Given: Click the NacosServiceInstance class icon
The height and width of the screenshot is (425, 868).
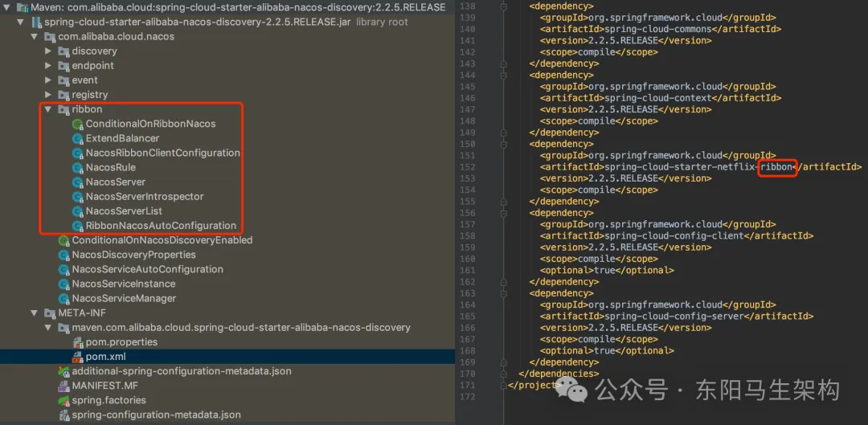Looking at the screenshot, I should click(63, 284).
